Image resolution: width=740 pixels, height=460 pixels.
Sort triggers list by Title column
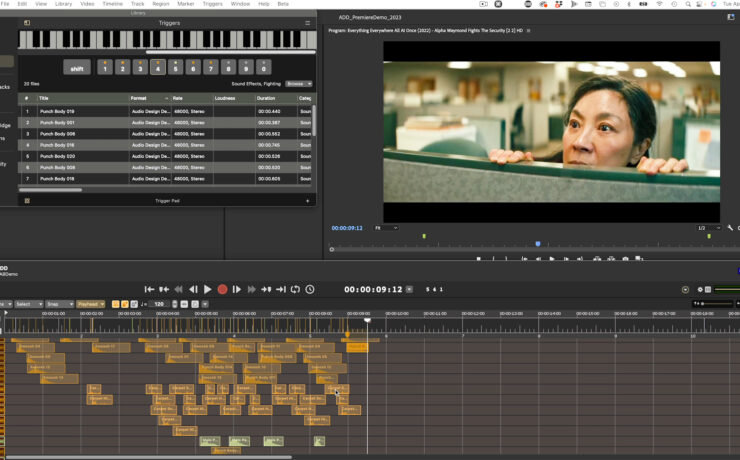(83, 98)
